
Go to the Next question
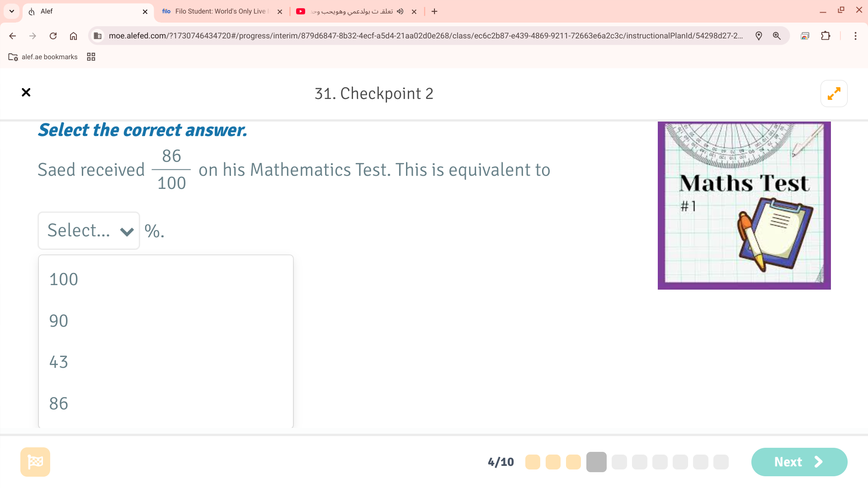(x=799, y=462)
